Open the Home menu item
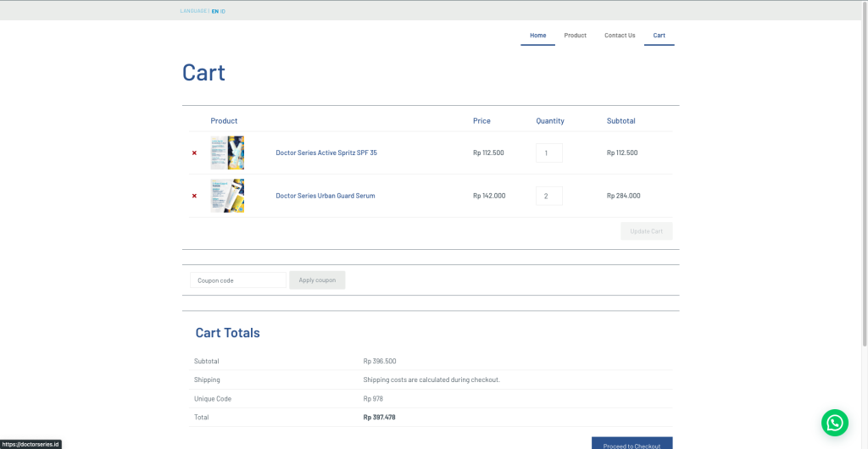 [x=537, y=36]
